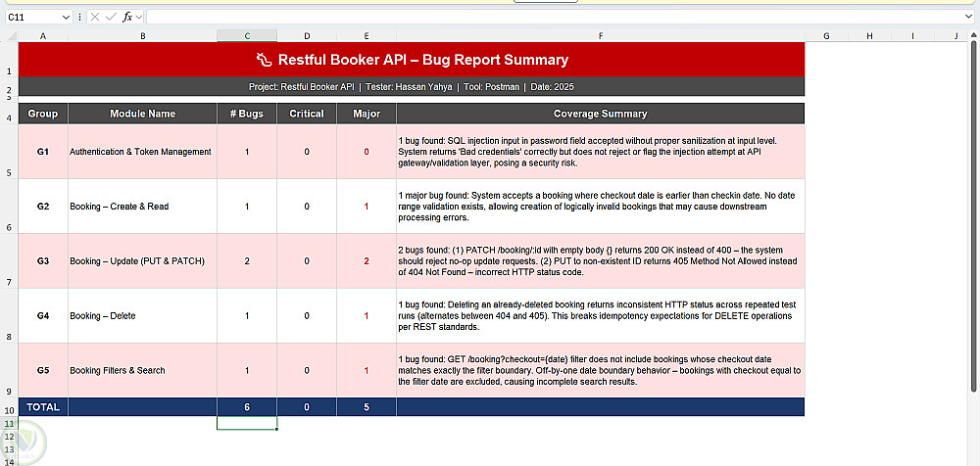Select Booking – Delete cell
Image resolution: width=980 pixels, height=466 pixels.
point(142,315)
